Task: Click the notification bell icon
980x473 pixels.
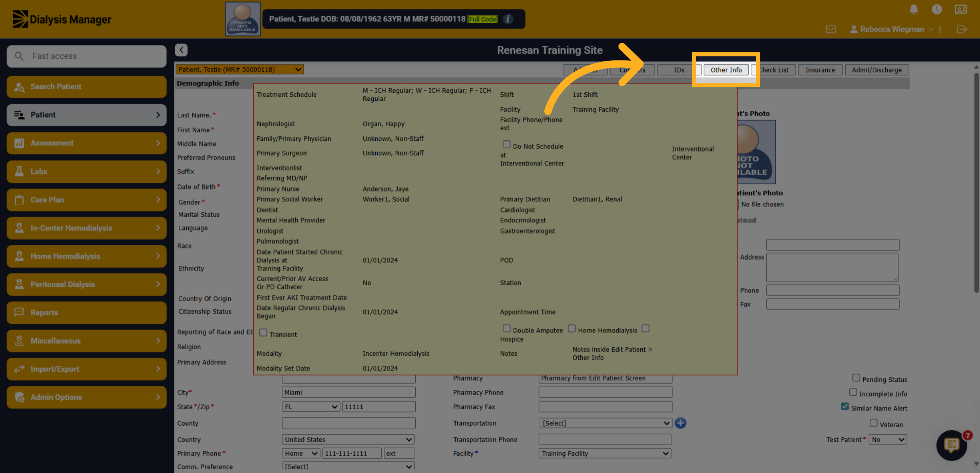Action: coord(914,9)
